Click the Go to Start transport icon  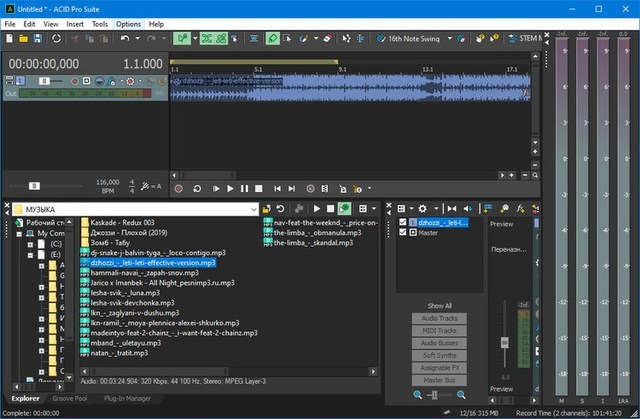[278, 188]
